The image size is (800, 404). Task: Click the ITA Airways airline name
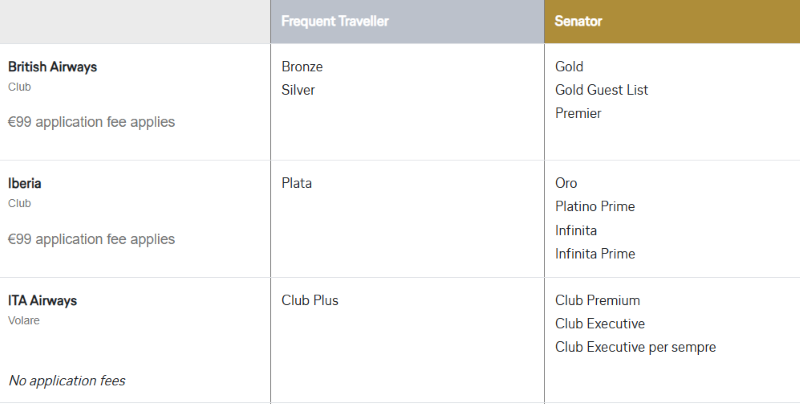pos(42,301)
